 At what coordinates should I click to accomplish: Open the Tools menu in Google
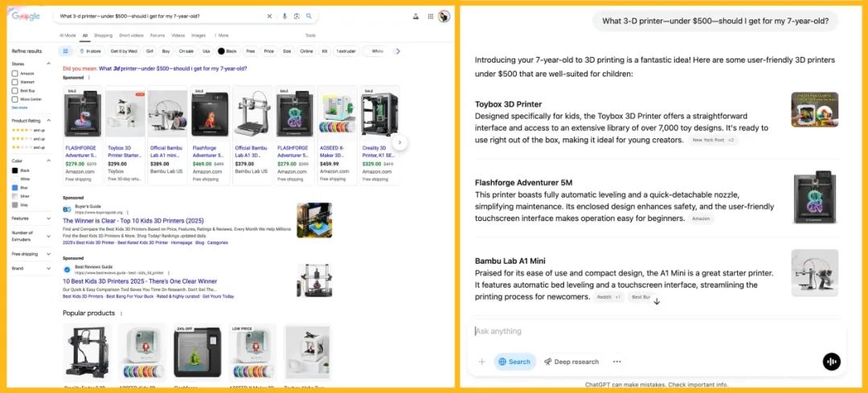(310, 35)
